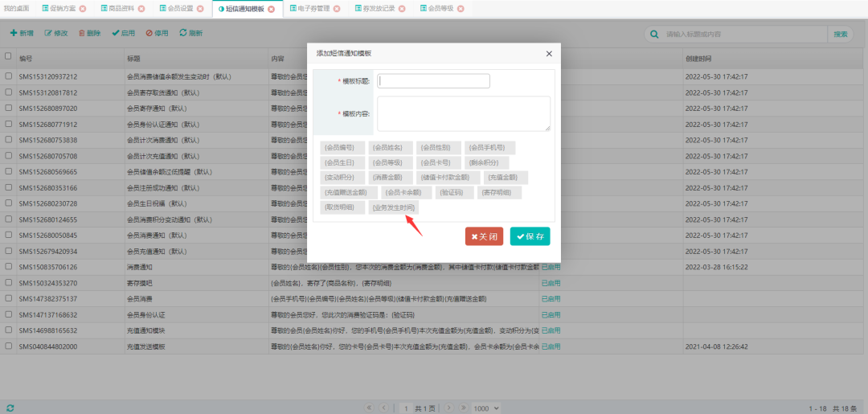Click the 删除 trash icon in toolbar

[x=80, y=33]
